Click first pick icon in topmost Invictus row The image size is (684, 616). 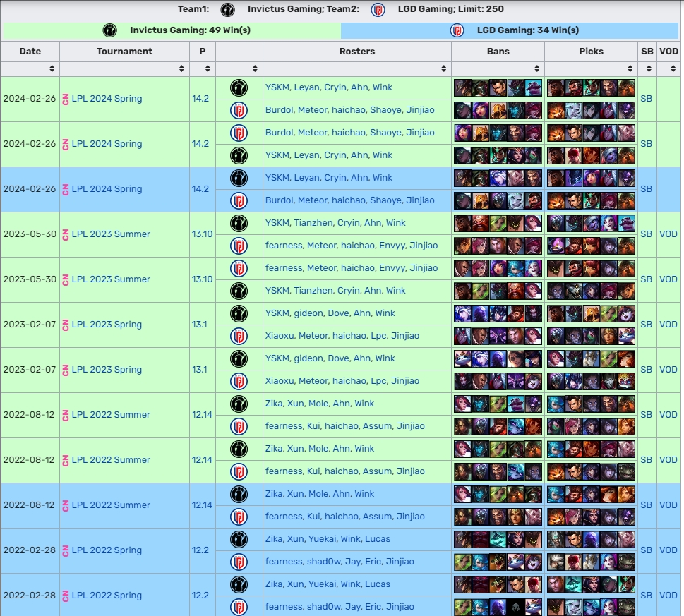point(556,87)
